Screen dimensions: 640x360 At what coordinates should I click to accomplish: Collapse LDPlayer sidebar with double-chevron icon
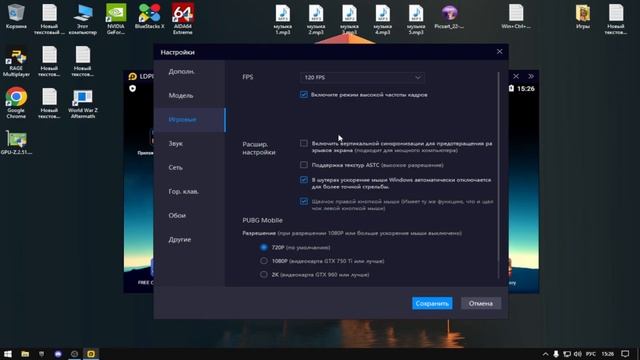(x=531, y=76)
